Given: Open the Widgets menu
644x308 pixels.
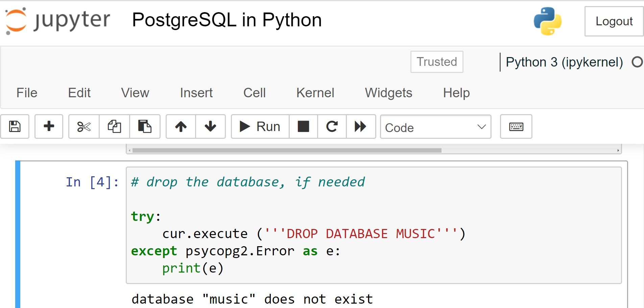Looking at the screenshot, I should [x=388, y=93].
